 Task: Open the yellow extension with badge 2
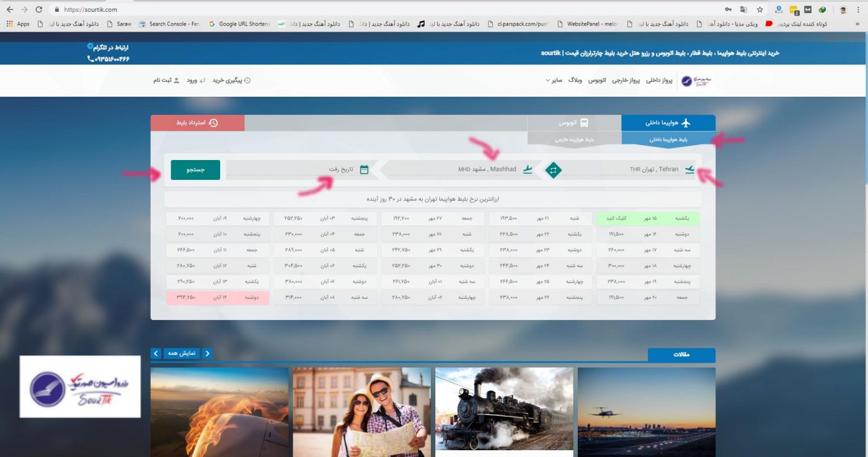coord(794,10)
